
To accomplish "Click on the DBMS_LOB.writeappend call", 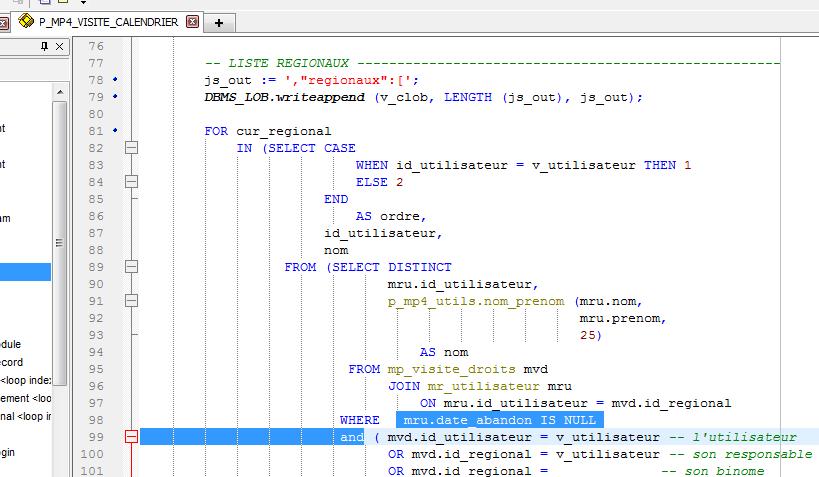I will point(285,97).
